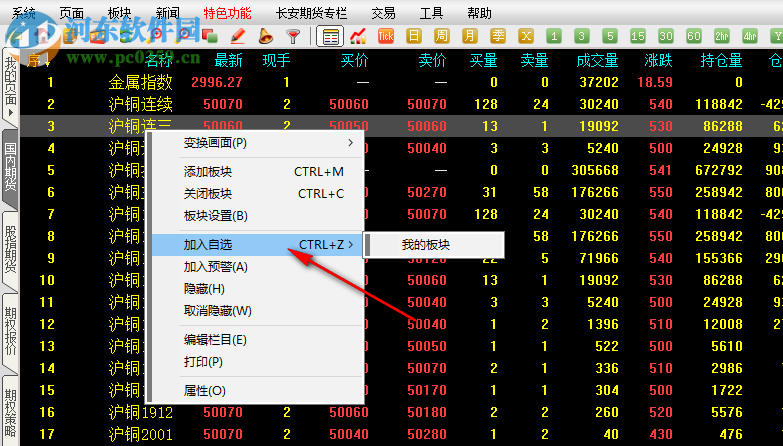Select the 30-minute period icon
This screenshot has width=783, height=446.
pos(666,36)
